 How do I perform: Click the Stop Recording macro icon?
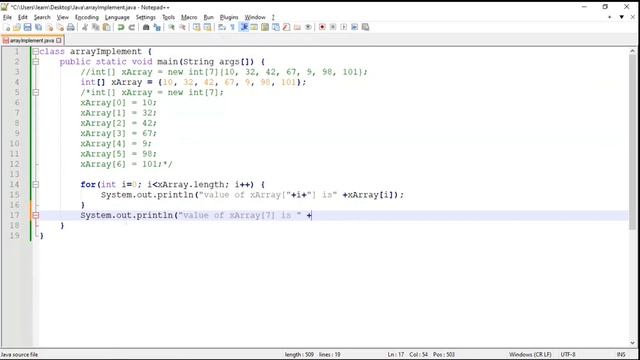333,27
